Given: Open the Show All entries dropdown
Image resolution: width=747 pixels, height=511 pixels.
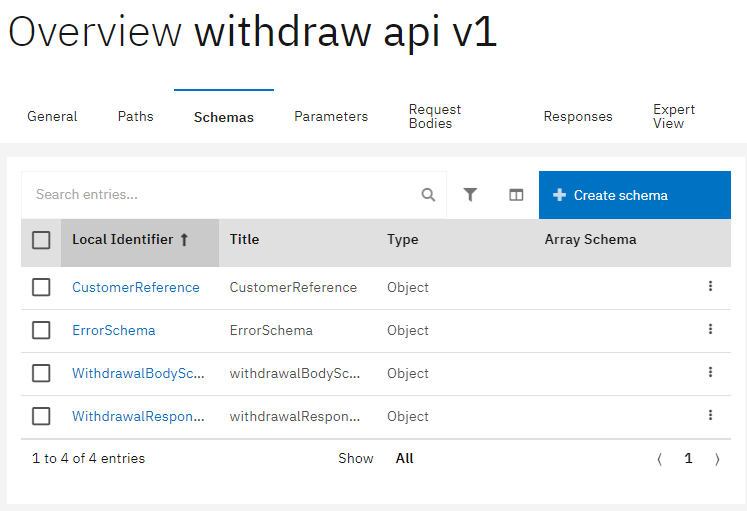Looking at the screenshot, I should [x=404, y=458].
